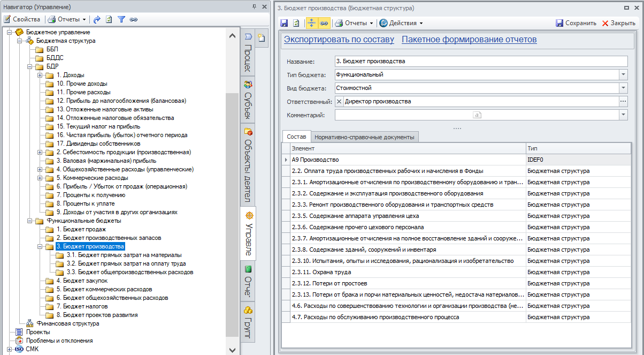Clear the Ответственный field with X button
644x355 pixels.
tap(339, 101)
